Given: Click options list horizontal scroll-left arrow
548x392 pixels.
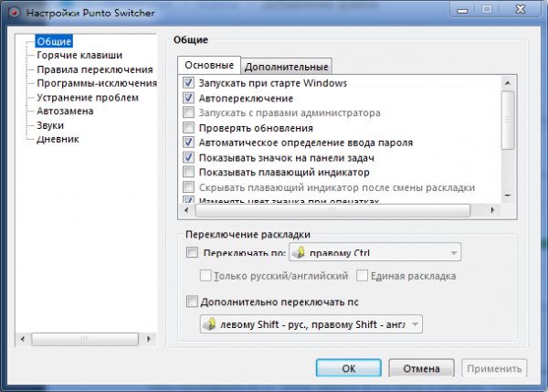Looking at the screenshot, I should (186, 210).
